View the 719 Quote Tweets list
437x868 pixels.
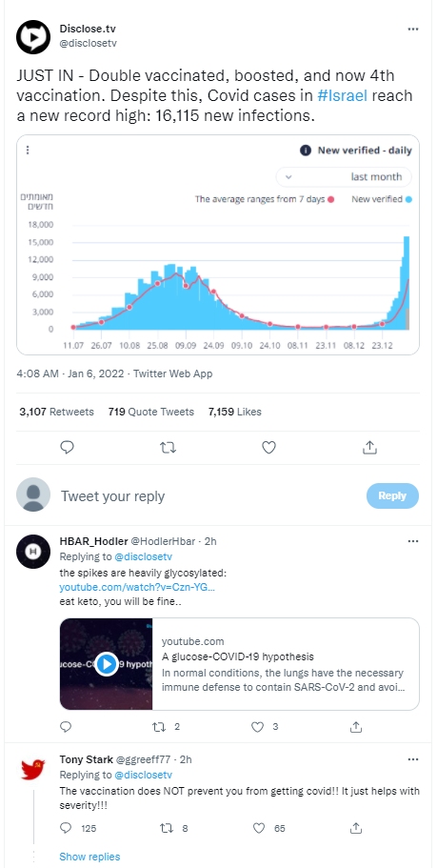point(151,412)
